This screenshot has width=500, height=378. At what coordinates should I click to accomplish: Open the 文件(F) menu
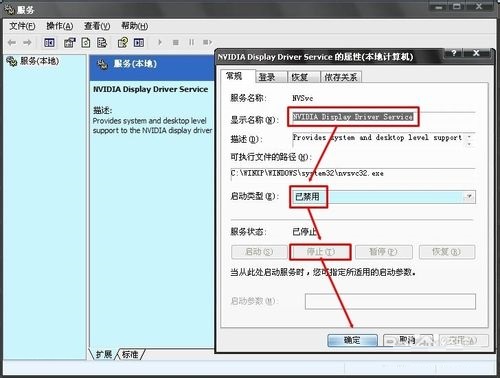pyautogui.click(x=22, y=26)
